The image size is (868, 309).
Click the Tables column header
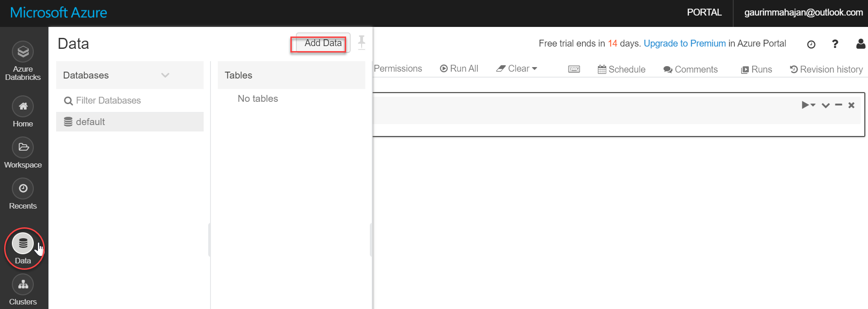click(291, 75)
